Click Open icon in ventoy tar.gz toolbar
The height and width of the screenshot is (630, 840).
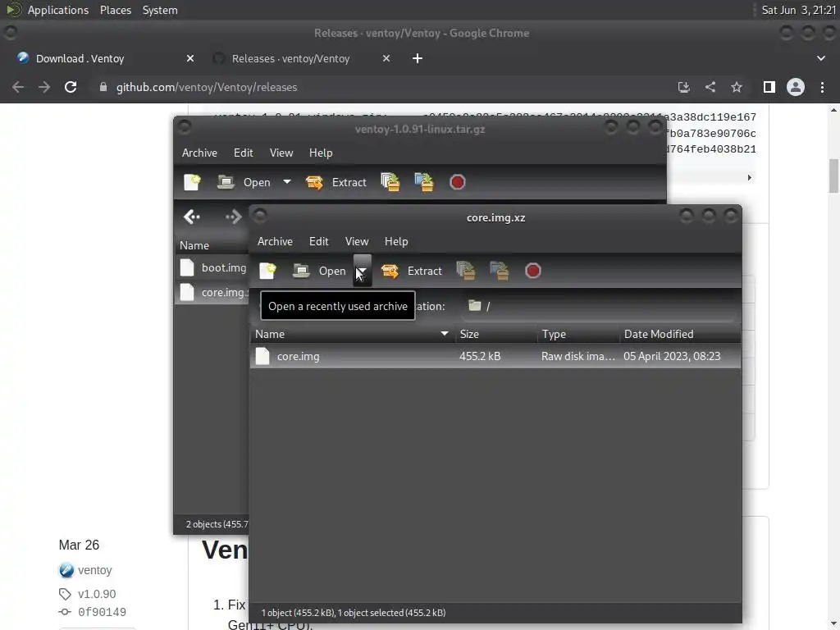pyautogui.click(x=244, y=182)
